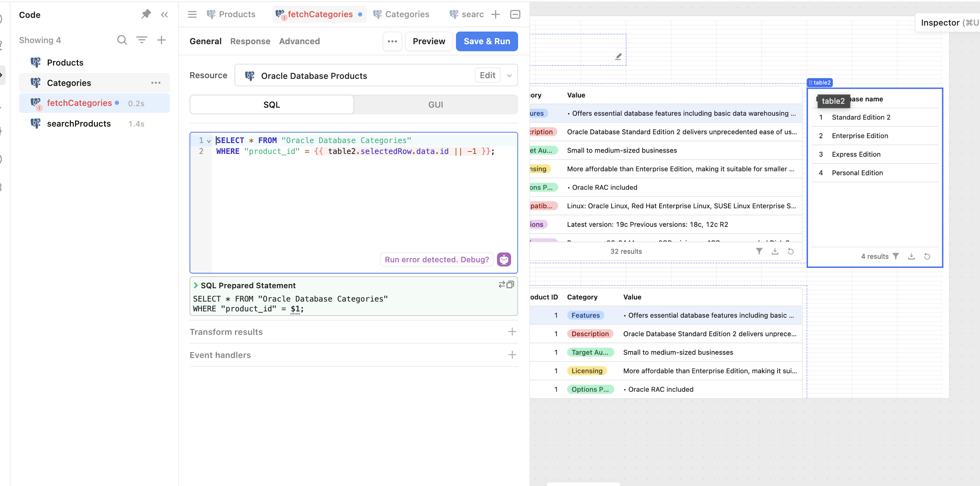The image size is (980, 486).
Task: Collapse the Code panel with double chevron
Action: (164, 15)
